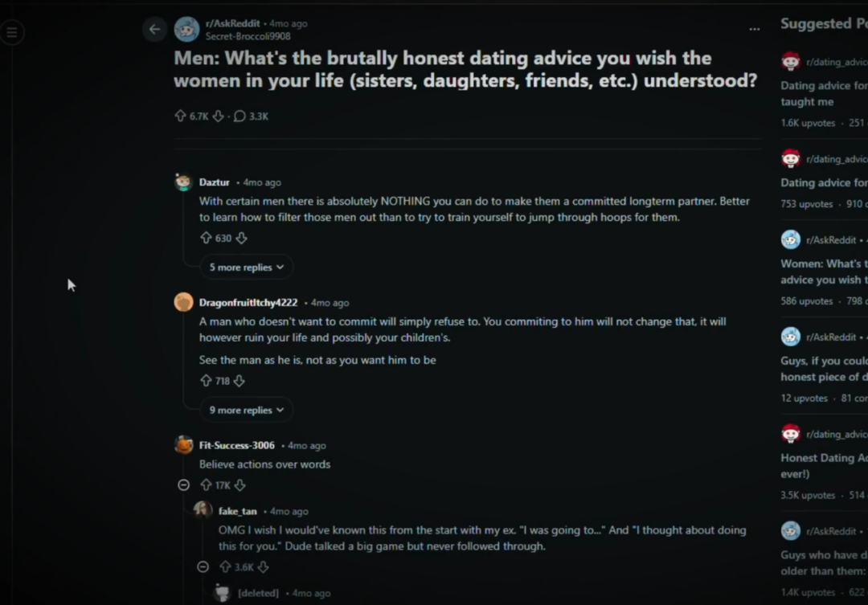Open Secret-Broccoli9908's user profile
The height and width of the screenshot is (605, 868).
tap(248, 36)
